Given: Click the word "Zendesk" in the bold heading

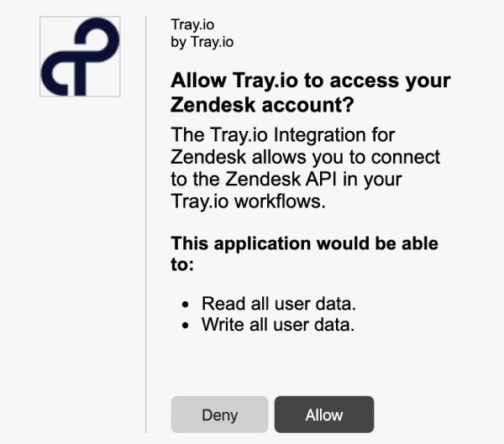Looking at the screenshot, I should pyautogui.click(x=213, y=105).
